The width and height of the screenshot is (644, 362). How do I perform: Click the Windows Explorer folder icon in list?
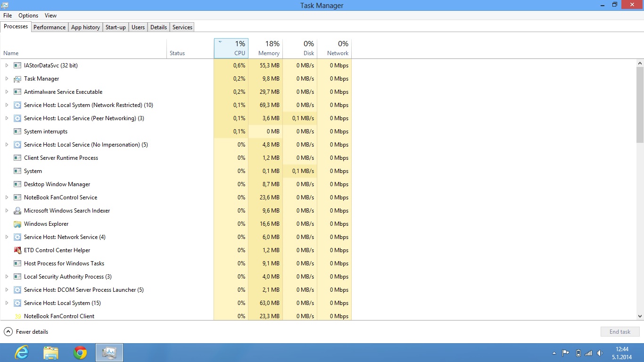click(x=17, y=224)
